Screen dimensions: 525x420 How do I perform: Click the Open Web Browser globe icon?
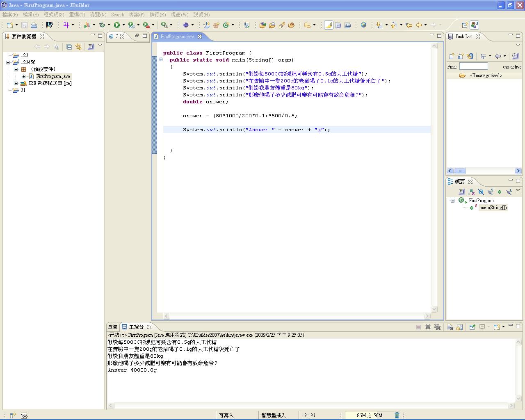[x=363, y=25]
